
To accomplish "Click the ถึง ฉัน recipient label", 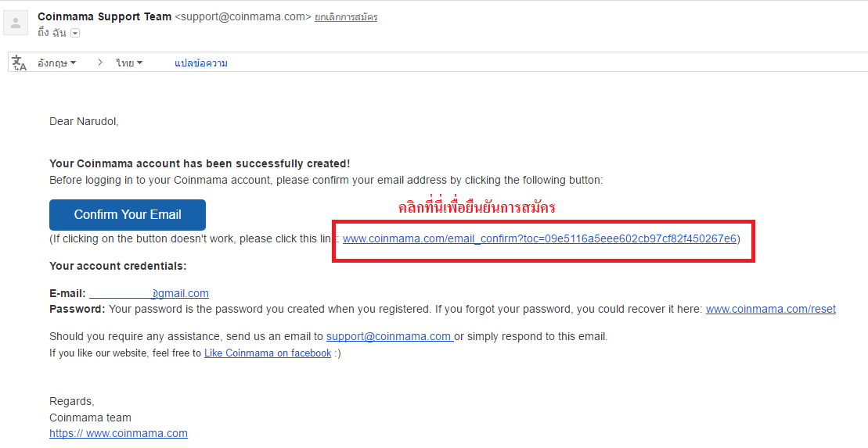I will (x=52, y=33).
